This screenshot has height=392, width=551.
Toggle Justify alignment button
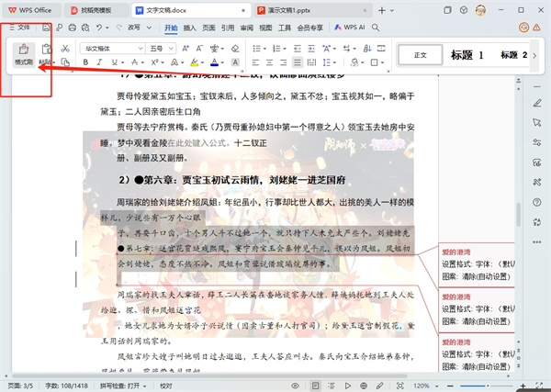tap(298, 62)
